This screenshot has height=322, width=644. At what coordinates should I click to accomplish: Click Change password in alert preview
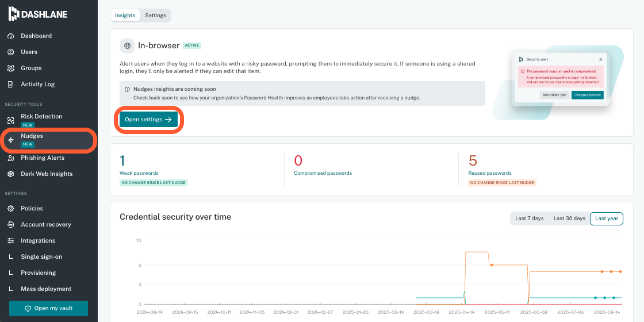pos(588,95)
